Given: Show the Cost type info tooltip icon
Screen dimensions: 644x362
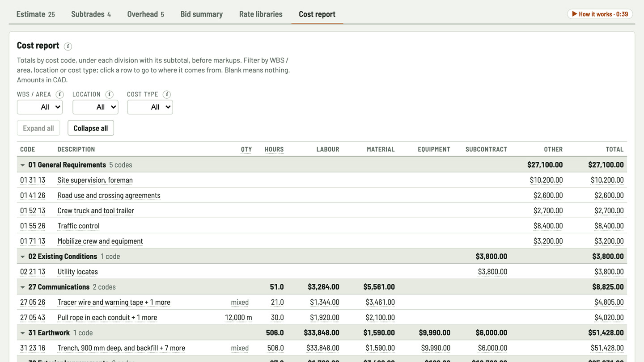Looking at the screenshot, I should coord(167,94).
